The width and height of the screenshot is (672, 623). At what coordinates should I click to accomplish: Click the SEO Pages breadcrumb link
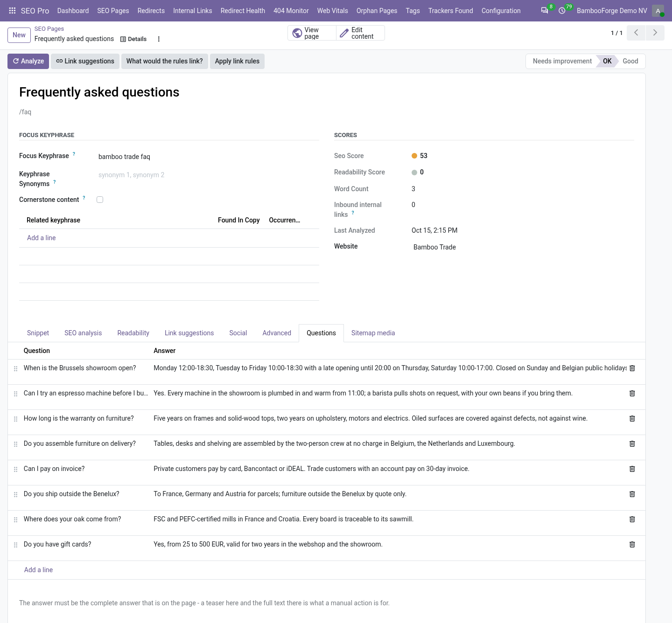[x=49, y=29]
